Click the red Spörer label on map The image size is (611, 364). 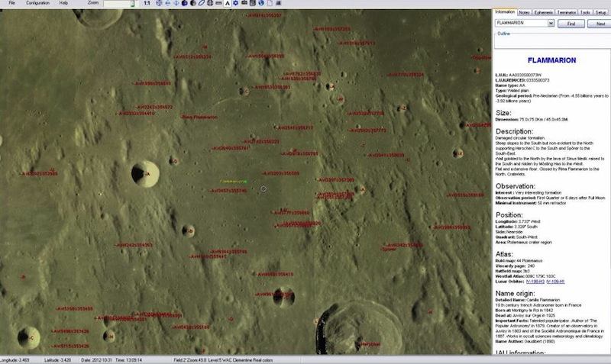390,250
